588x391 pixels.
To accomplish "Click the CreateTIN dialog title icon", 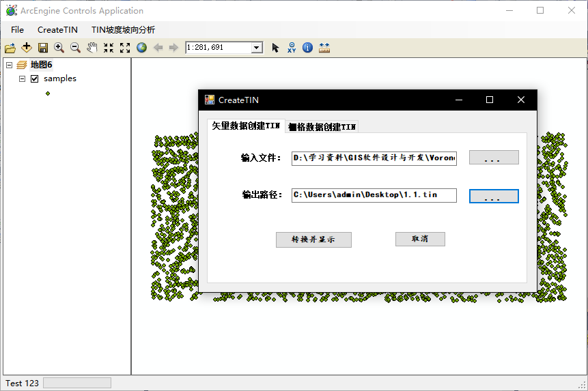I will coord(210,100).
